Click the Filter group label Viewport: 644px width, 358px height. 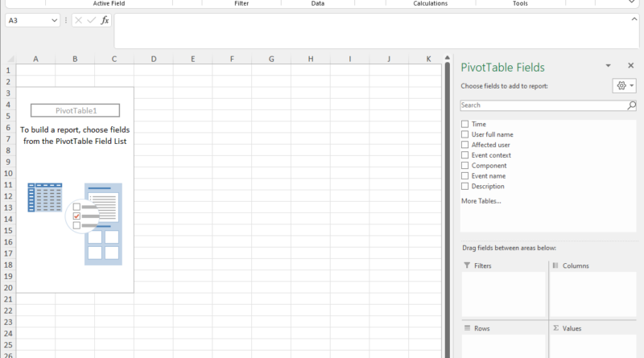click(242, 3)
